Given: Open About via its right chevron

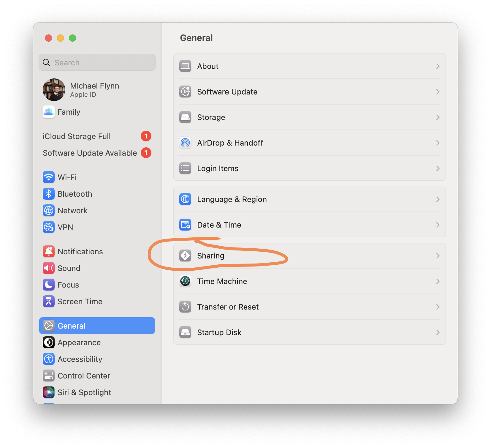Looking at the screenshot, I should click(438, 66).
